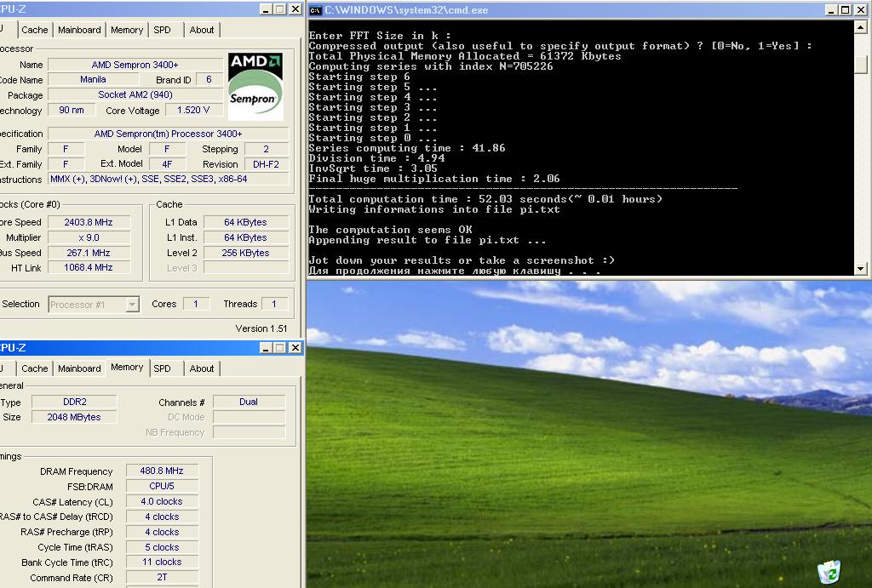Open the Cache tab in upper CPU-Z
Image resolution: width=872 pixels, height=588 pixels.
coord(34,30)
